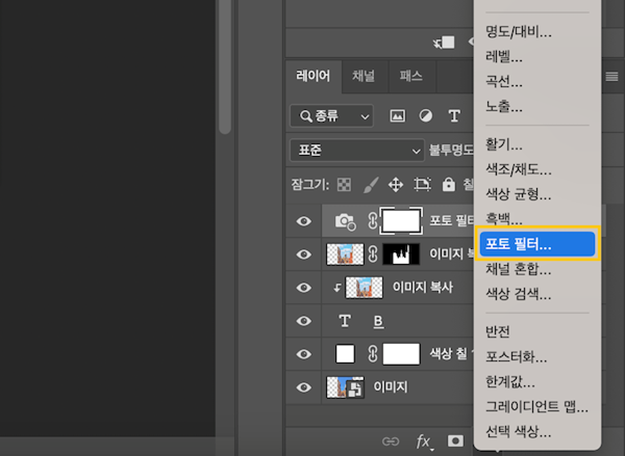Click the vertical scrollbar in document area

225,67
